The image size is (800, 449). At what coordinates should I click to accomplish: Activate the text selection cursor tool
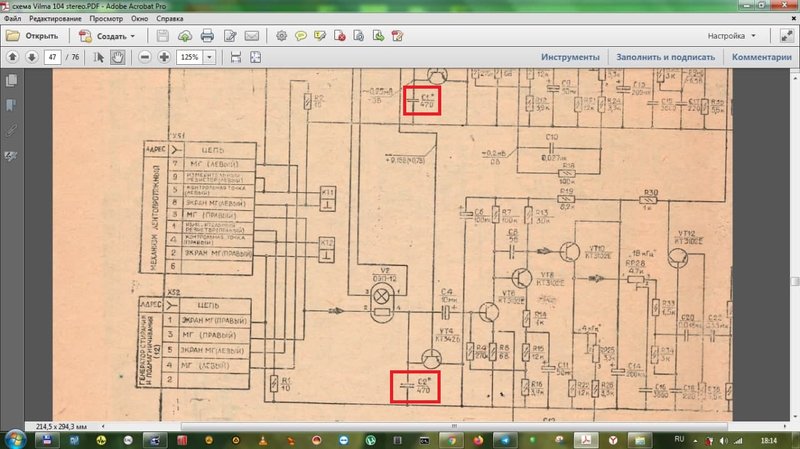(99, 57)
